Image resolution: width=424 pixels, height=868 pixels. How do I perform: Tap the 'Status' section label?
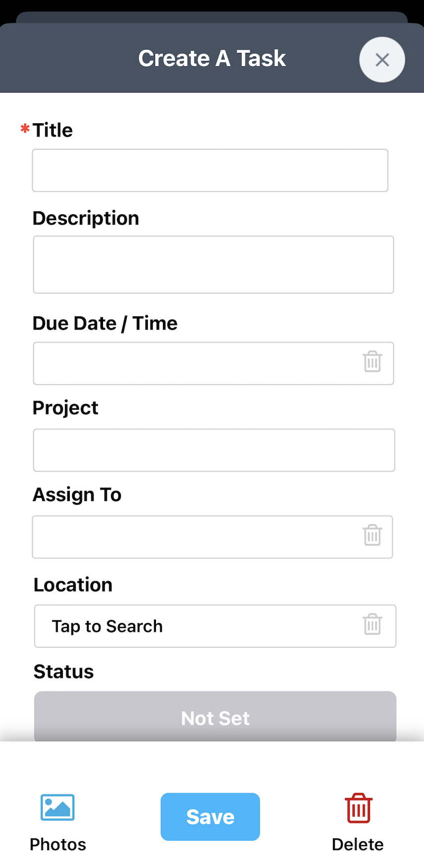[63, 672]
